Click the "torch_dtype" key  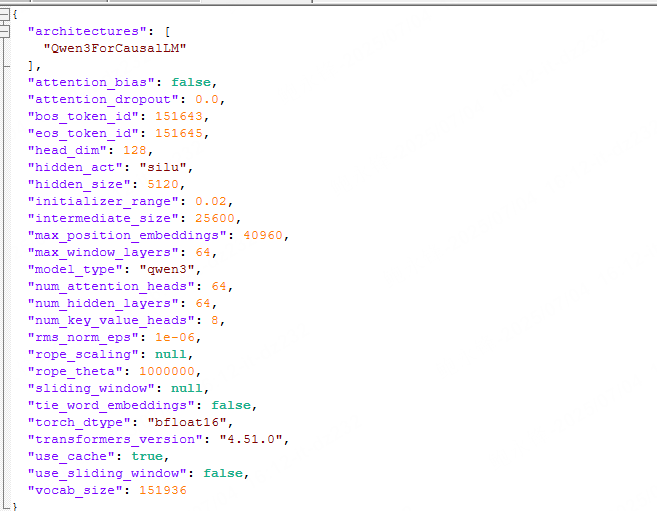(79, 423)
